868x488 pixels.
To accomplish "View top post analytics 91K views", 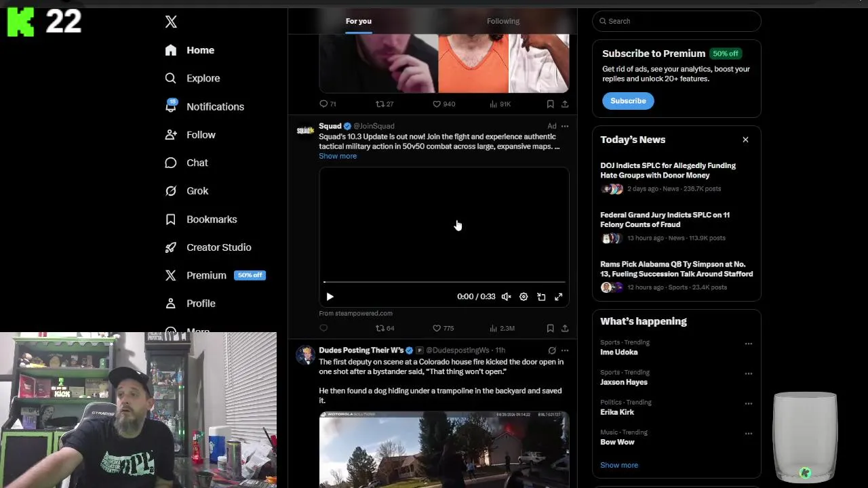I will point(500,104).
